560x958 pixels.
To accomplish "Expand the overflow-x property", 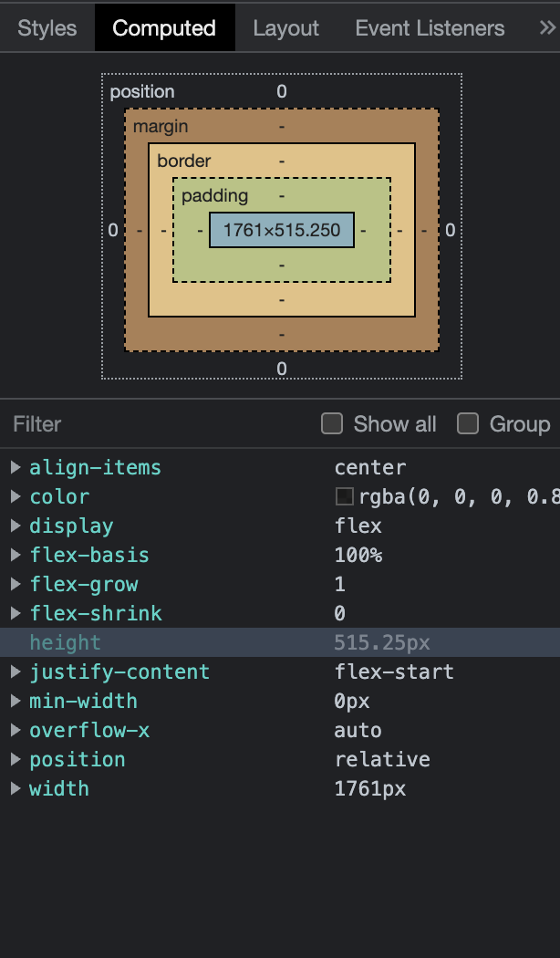I will (16, 730).
